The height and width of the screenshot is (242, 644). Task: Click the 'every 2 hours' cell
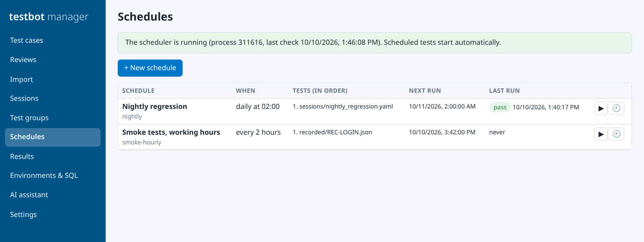[x=258, y=132]
